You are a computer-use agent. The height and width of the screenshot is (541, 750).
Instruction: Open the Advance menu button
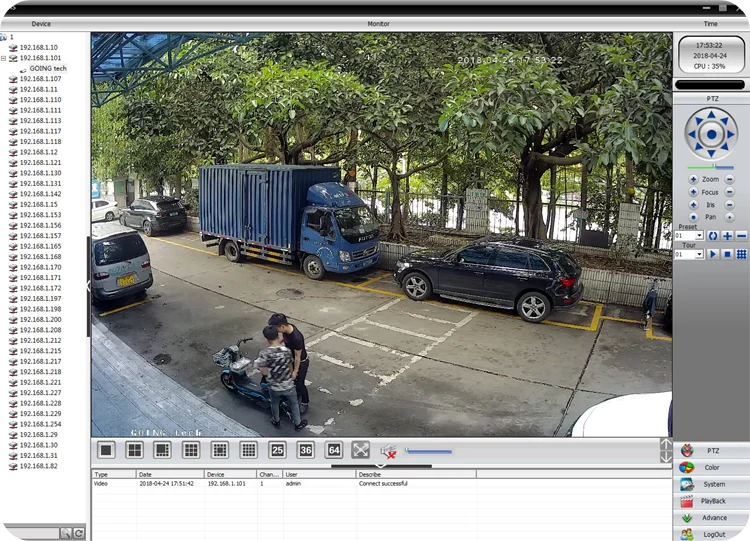711,518
